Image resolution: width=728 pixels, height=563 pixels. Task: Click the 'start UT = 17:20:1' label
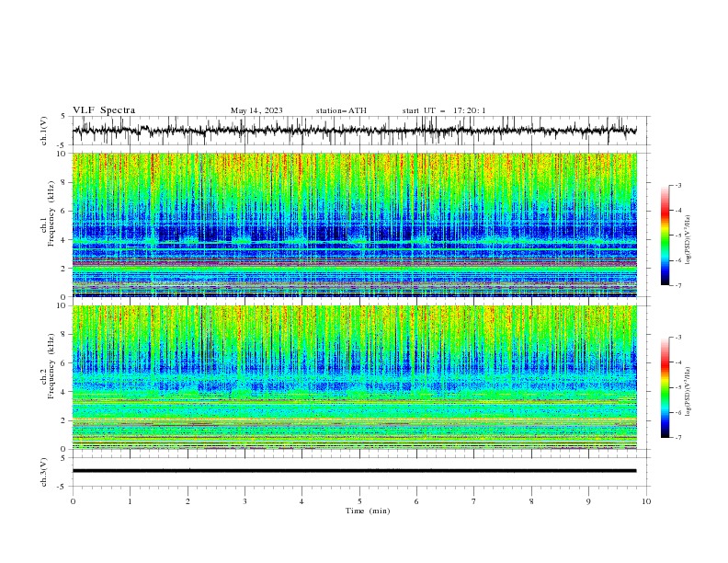(x=444, y=110)
